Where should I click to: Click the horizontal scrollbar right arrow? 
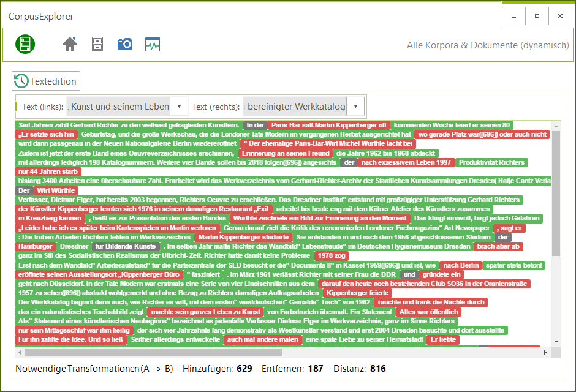546,353
